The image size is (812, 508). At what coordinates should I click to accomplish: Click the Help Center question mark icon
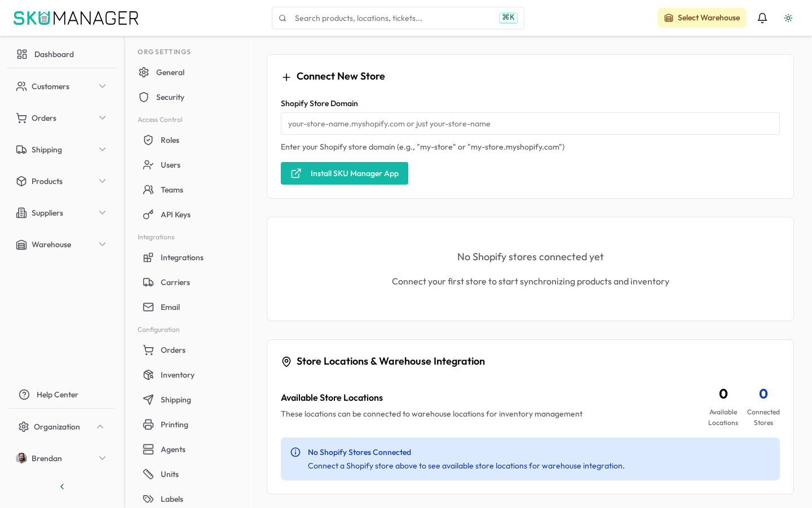click(24, 395)
